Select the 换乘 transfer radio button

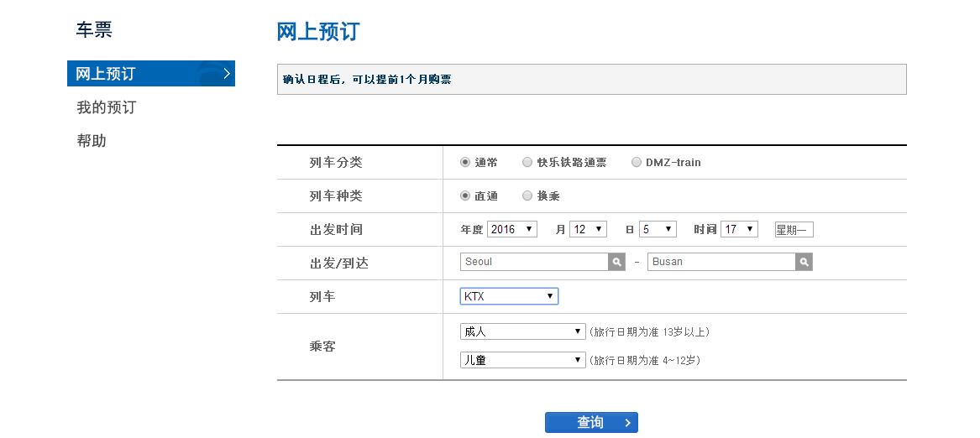527,196
